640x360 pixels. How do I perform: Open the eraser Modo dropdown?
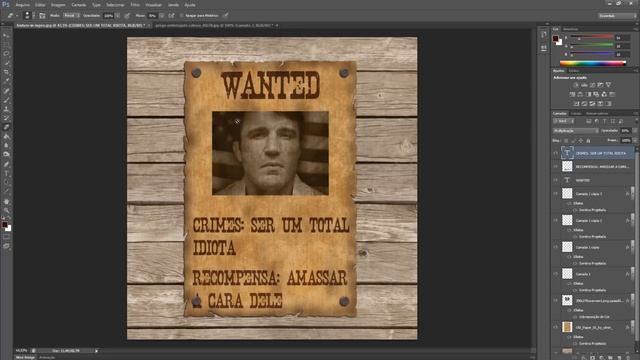71,16
